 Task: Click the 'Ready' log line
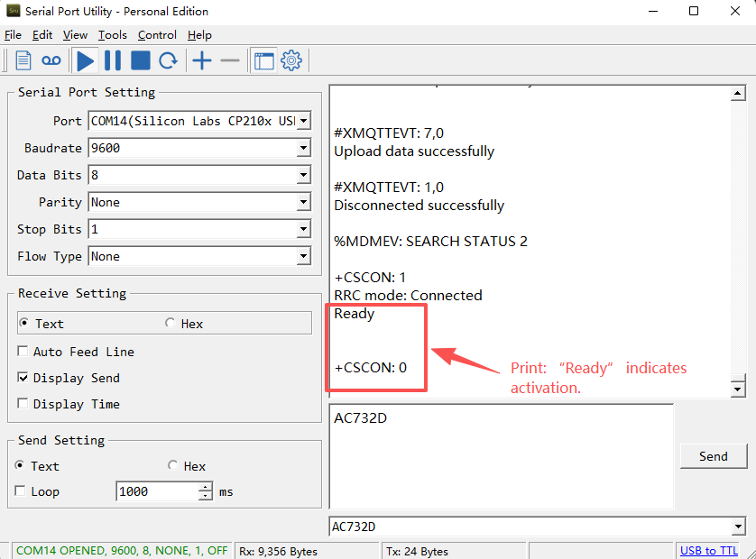[355, 314]
